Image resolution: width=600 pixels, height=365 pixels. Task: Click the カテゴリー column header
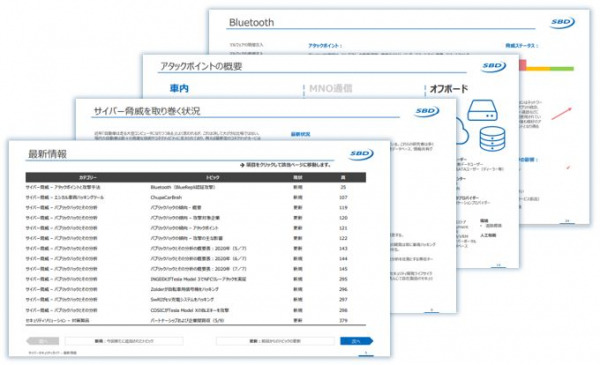click(x=88, y=178)
